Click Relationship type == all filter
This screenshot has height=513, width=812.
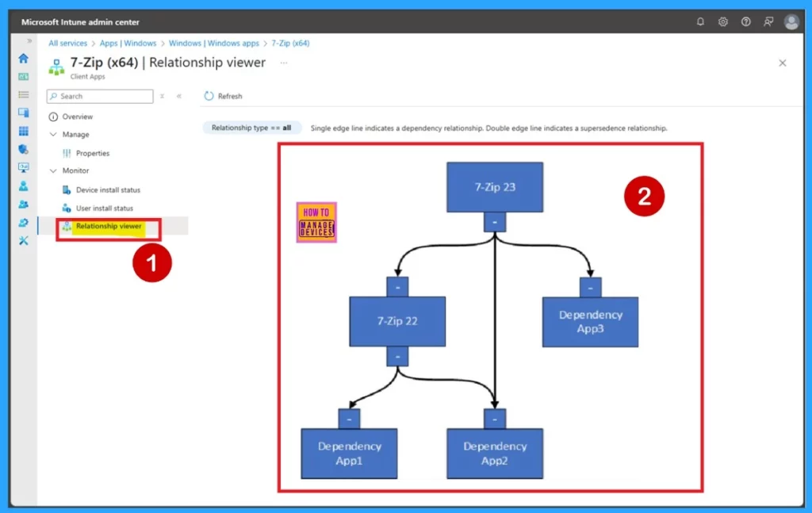click(x=251, y=128)
